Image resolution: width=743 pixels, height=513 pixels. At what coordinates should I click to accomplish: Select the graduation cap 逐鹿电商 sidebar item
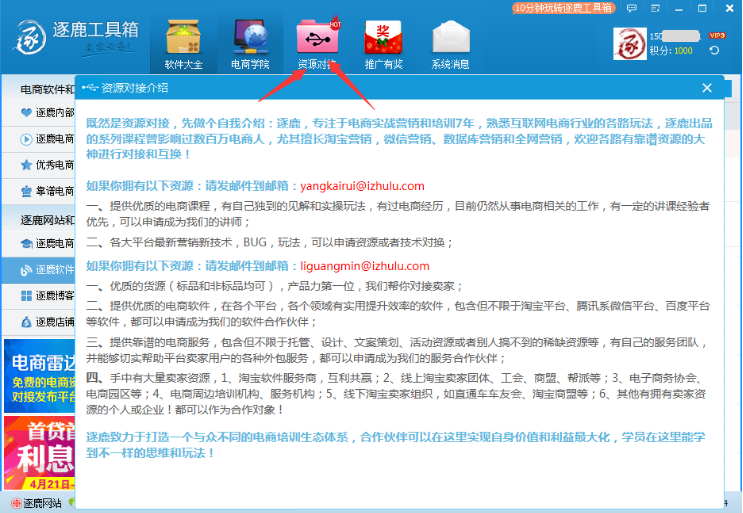click(38, 243)
